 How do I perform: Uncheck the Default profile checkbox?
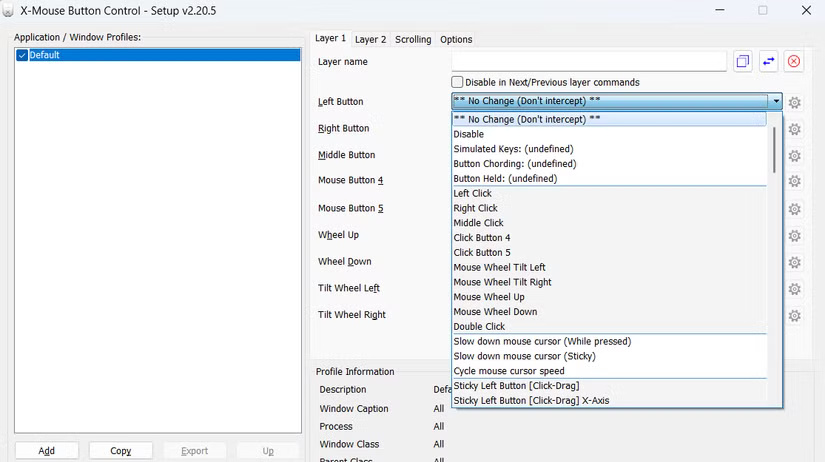[22, 55]
